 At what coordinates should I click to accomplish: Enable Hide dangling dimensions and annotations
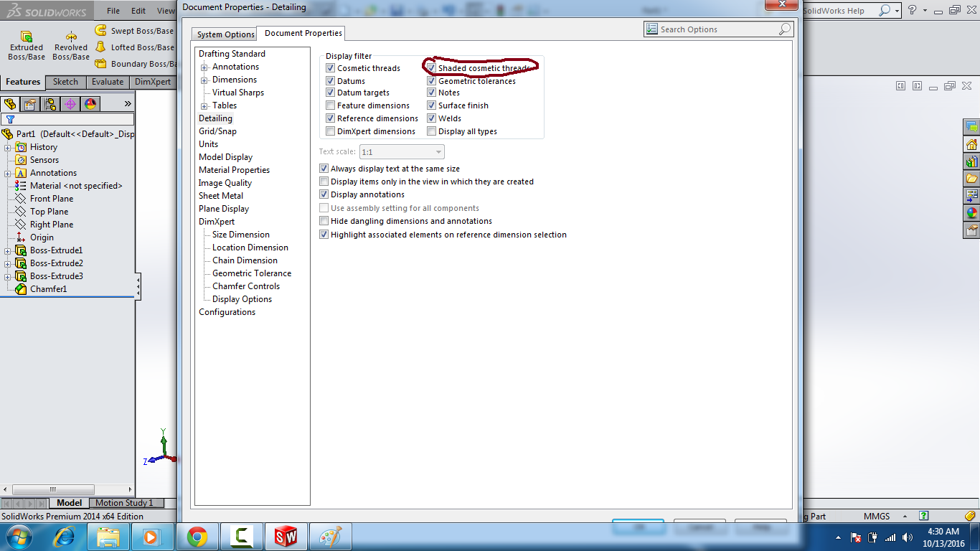click(324, 221)
